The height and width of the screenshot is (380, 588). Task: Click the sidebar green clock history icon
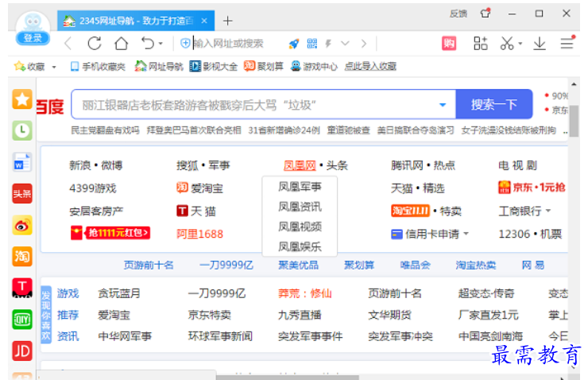[x=22, y=130]
